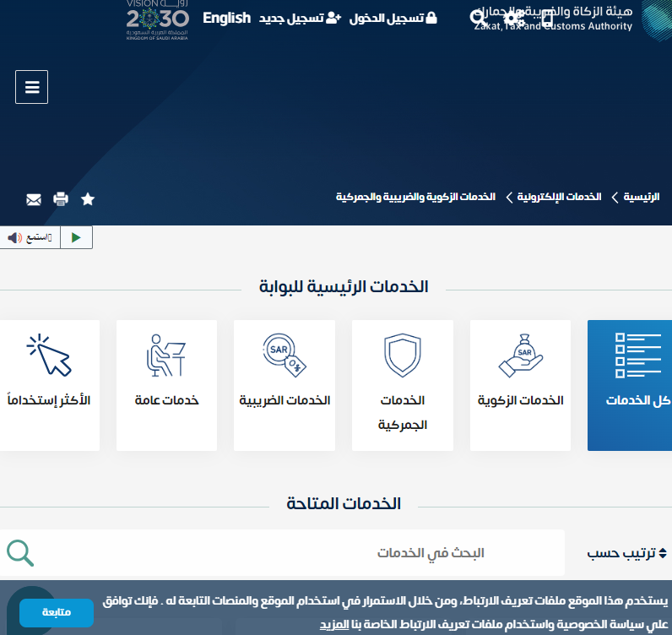
Task: Select the كل الخدمات services tab
Action: click(630, 385)
